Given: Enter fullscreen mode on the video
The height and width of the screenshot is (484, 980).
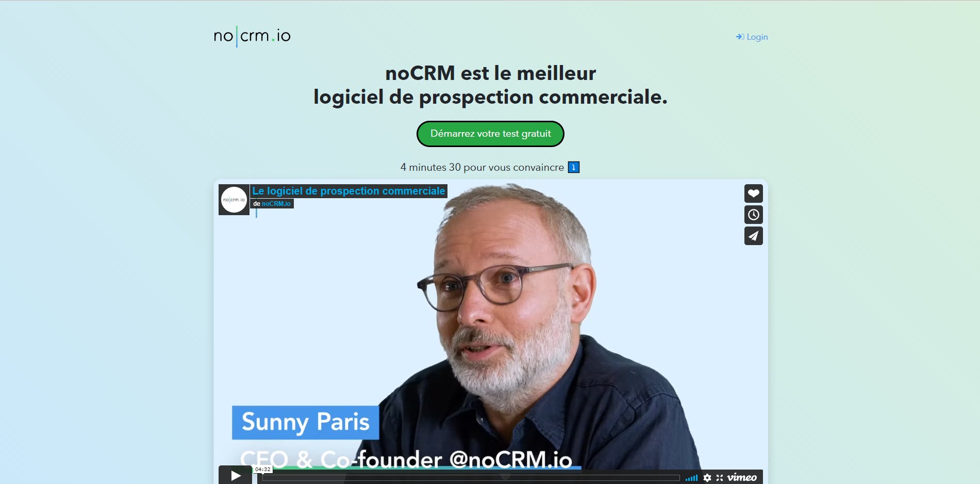Looking at the screenshot, I should (x=720, y=478).
